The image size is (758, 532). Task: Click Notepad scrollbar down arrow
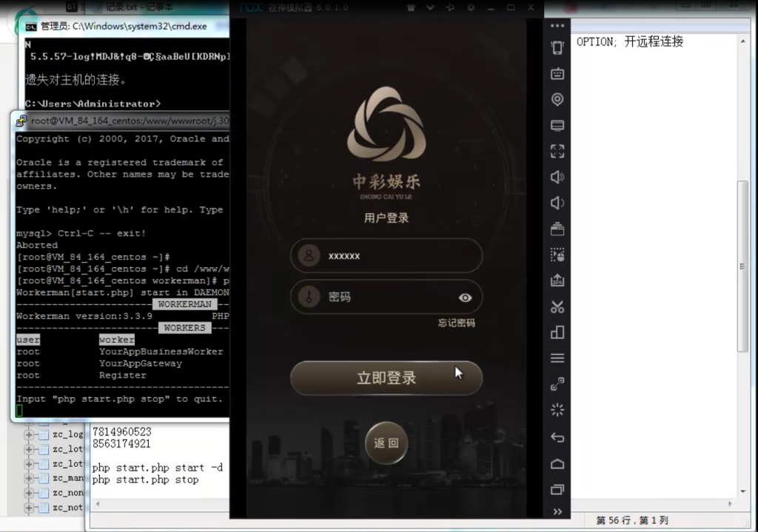[x=742, y=491]
